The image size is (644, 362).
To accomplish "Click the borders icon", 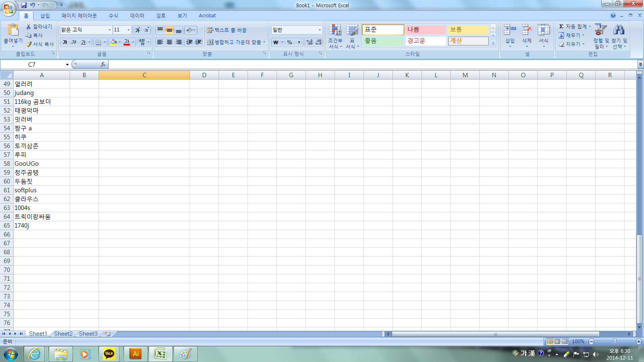I will pos(98,42).
